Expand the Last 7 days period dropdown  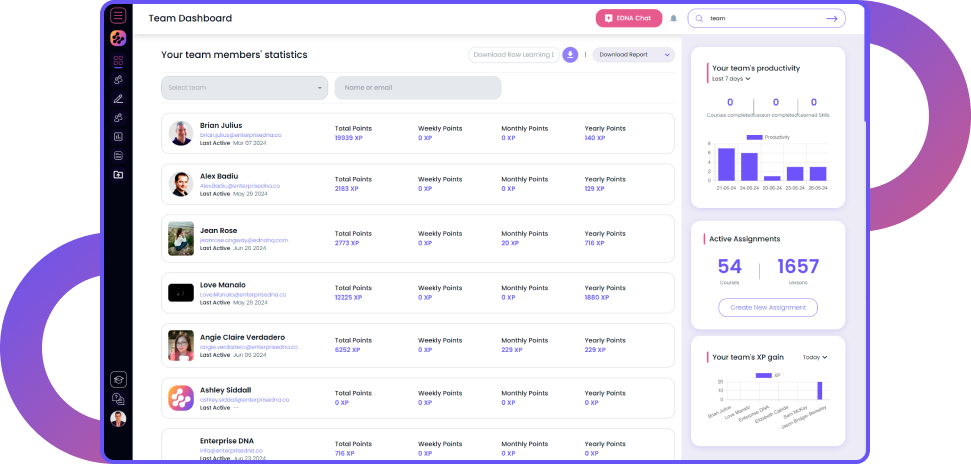pos(731,78)
